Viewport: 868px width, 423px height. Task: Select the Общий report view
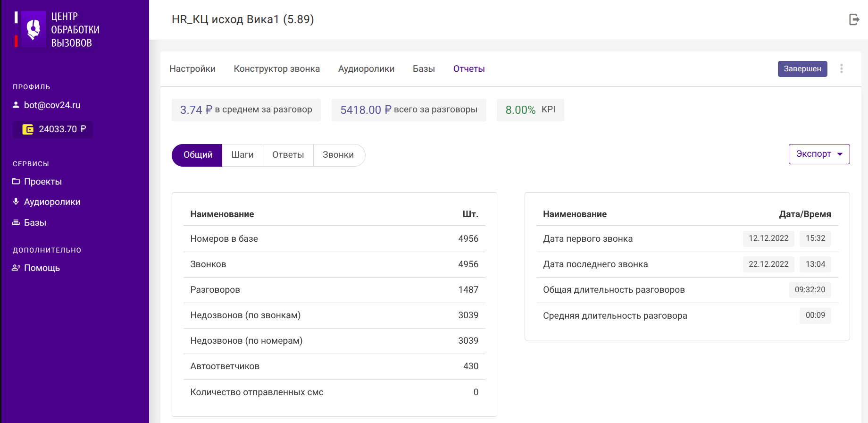point(197,155)
